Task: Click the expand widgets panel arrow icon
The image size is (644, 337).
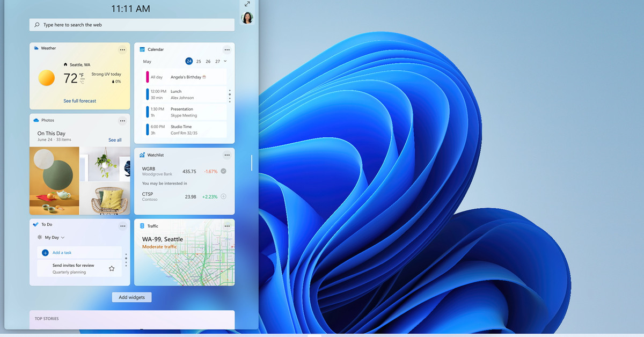Action: tap(247, 4)
